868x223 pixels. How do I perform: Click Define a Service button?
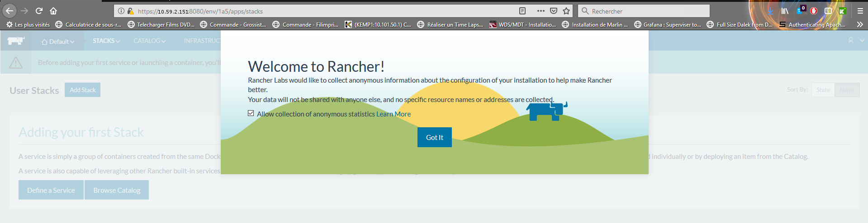[x=51, y=190]
